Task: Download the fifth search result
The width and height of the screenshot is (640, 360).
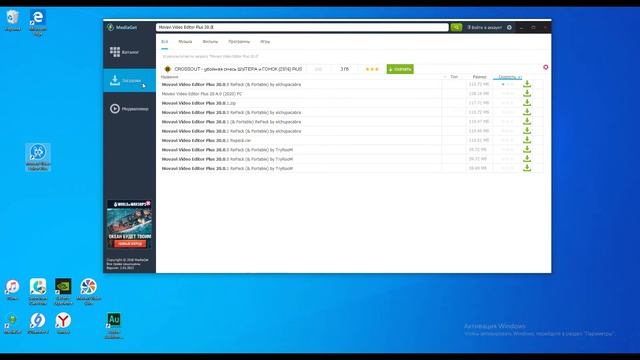Action: (527, 122)
